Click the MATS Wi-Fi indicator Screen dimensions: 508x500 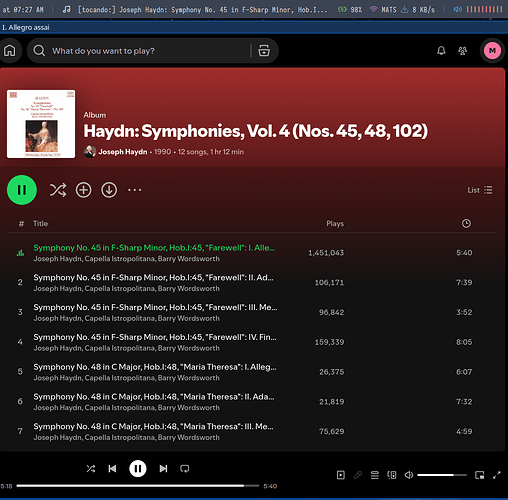(383, 9)
